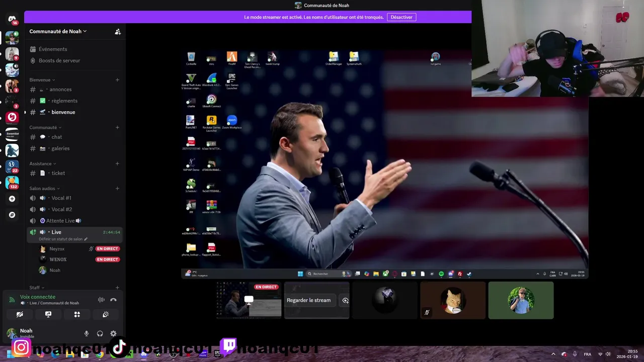The height and width of the screenshot is (362, 644).
Task: Toggle noise suppression waveform icon
Action: (x=101, y=300)
